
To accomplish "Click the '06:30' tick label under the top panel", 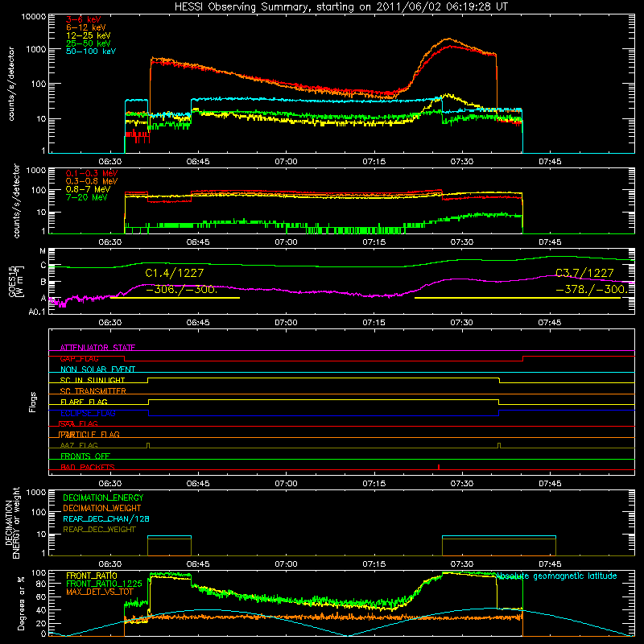I will point(110,162).
